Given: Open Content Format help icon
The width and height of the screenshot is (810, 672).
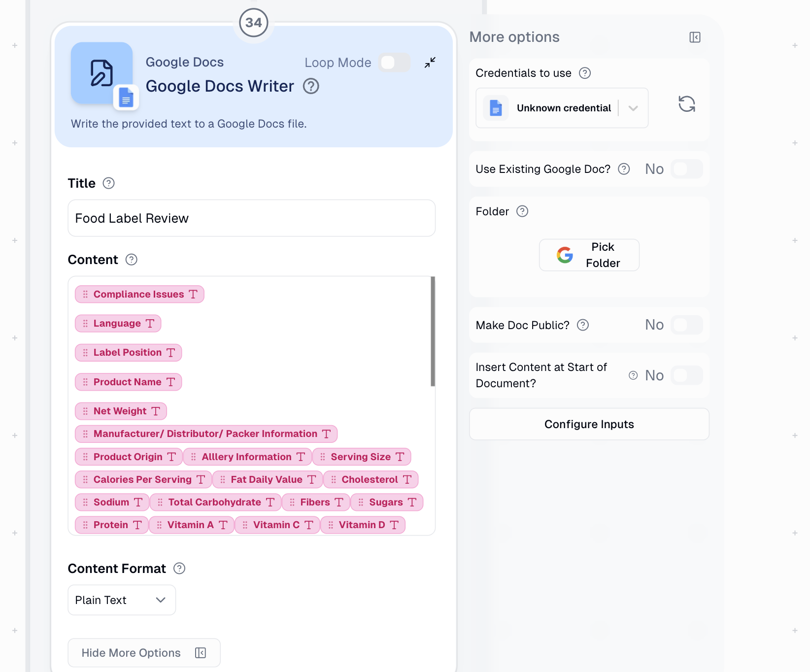Looking at the screenshot, I should click(x=179, y=569).
